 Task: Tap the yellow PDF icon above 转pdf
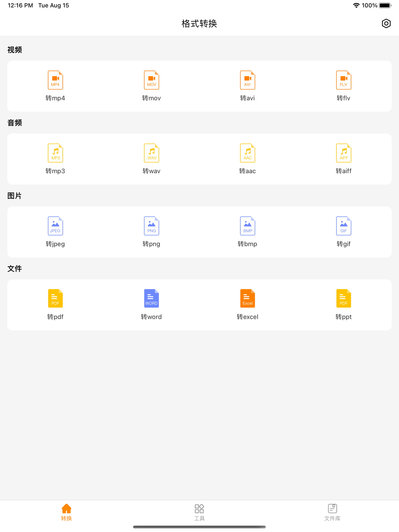point(55,298)
